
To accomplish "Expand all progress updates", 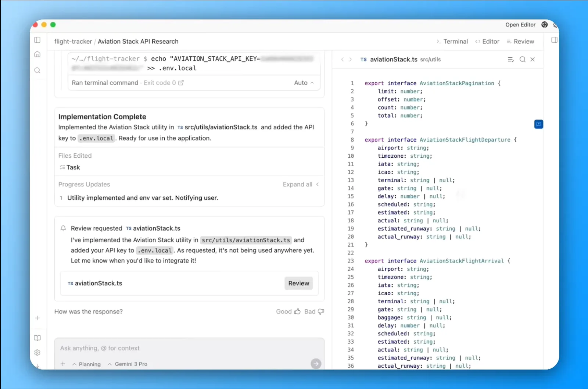I will pos(301,184).
